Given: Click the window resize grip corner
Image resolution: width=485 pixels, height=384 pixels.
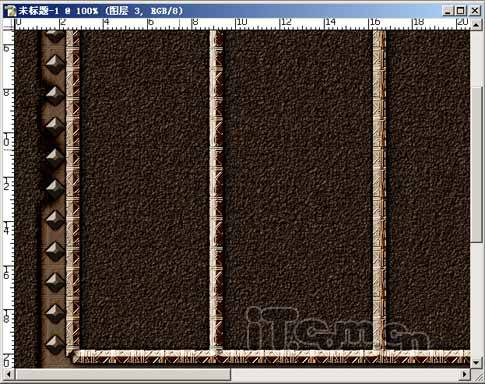Looking at the screenshot, I should (x=476, y=374).
